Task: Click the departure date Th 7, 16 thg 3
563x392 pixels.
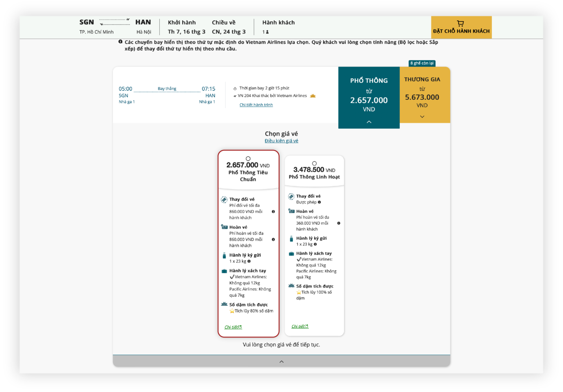Action: click(x=187, y=32)
